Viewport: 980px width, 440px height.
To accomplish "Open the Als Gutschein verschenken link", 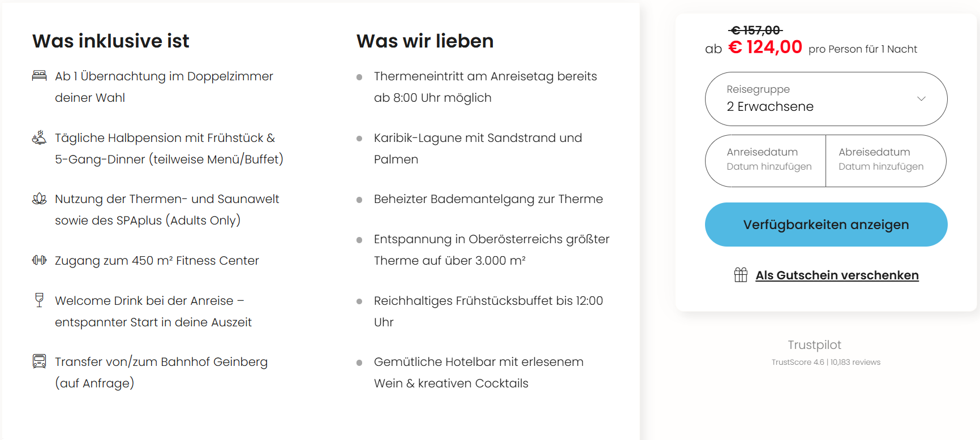I will tap(837, 275).
